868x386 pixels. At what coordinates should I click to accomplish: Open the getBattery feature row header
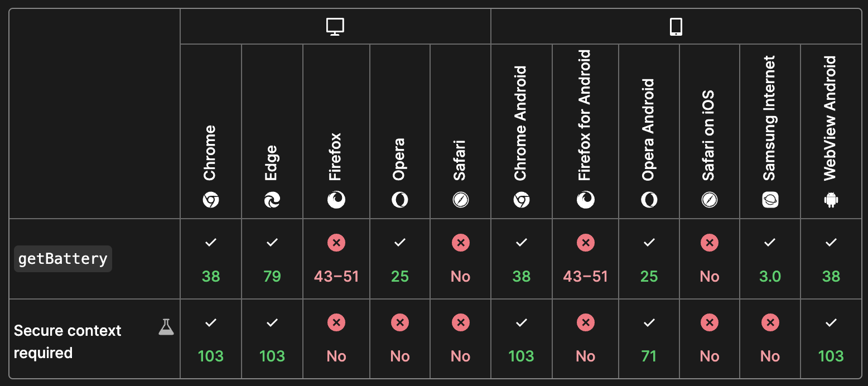(x=63, y=259)
